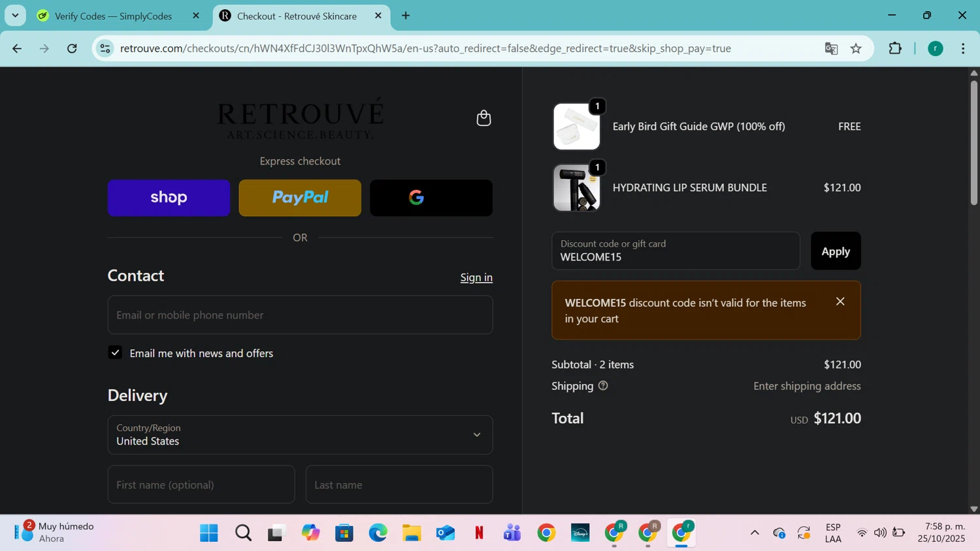Open Chrome's three-dot menu
Screen dimensions: 980x551
coord(963,48)
